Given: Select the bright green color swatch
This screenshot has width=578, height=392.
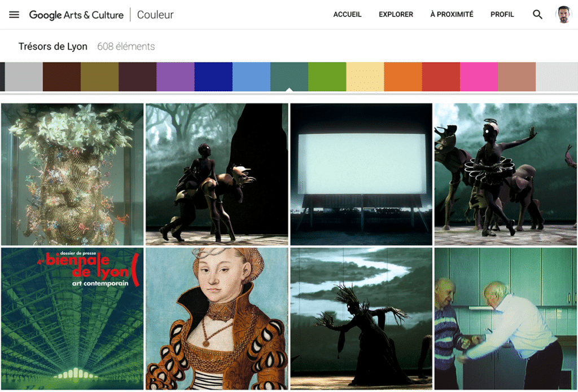Looking at the screenshot, I should click(327, 77).
